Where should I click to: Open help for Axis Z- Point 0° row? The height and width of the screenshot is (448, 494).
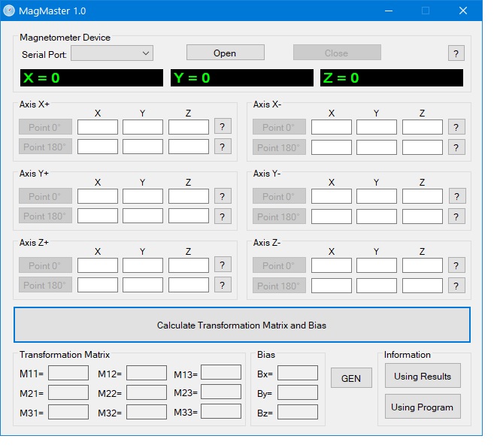coord(456,265)
